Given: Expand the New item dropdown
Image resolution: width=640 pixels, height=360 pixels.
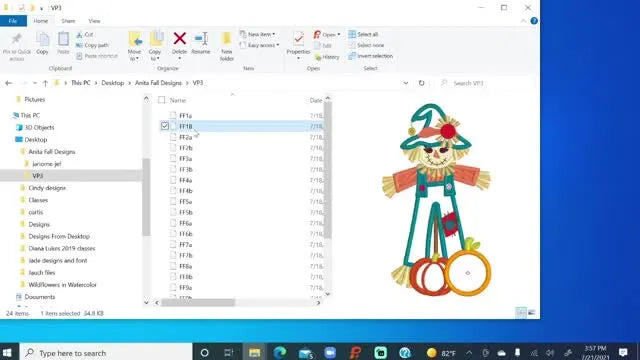Looking at the screenshot, I should (x=273, y=34).
